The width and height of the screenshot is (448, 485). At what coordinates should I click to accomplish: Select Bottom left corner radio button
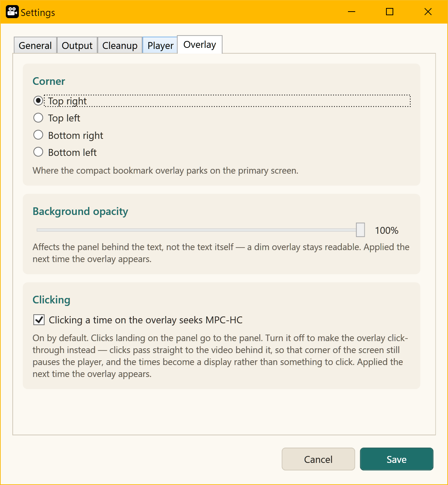(65, 152)
